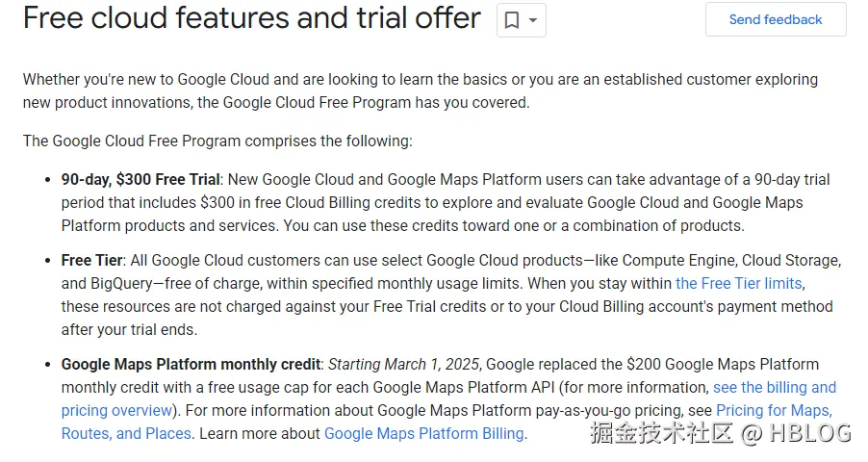Screen dimensions: 868x462
Task: Open "the Free Tier limits" link
Action: click(x=738, y=283)
